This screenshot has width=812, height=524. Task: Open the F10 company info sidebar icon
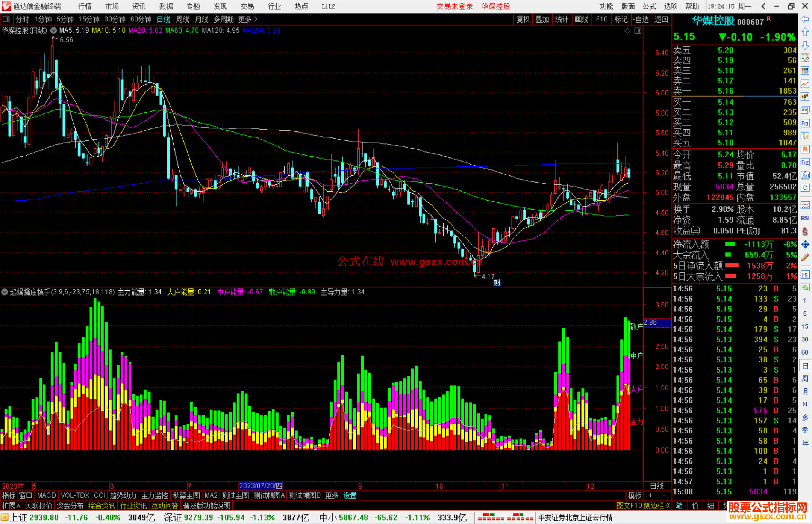click(x=805, y=123)
